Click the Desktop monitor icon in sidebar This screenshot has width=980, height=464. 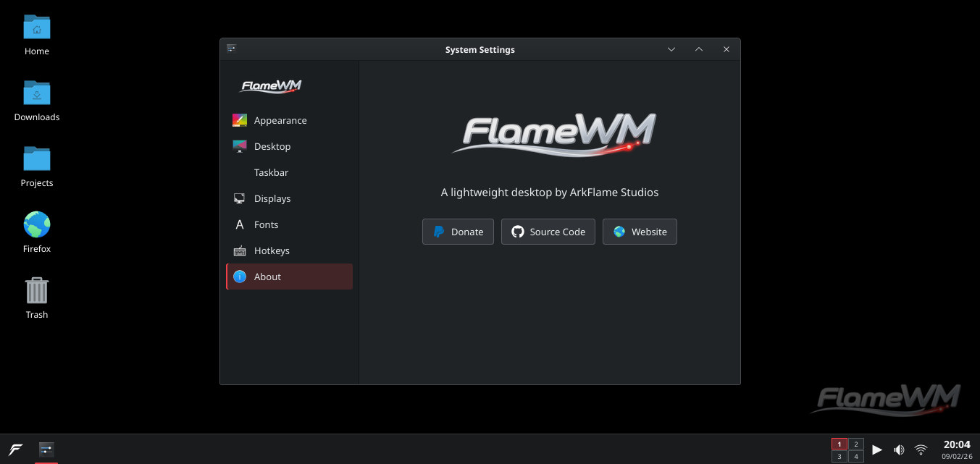pos(240,146)
